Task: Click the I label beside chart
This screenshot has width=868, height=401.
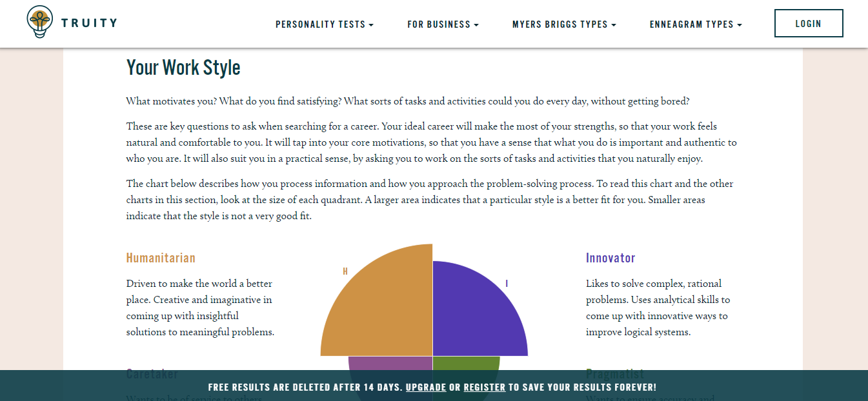Action: [507, 284]
